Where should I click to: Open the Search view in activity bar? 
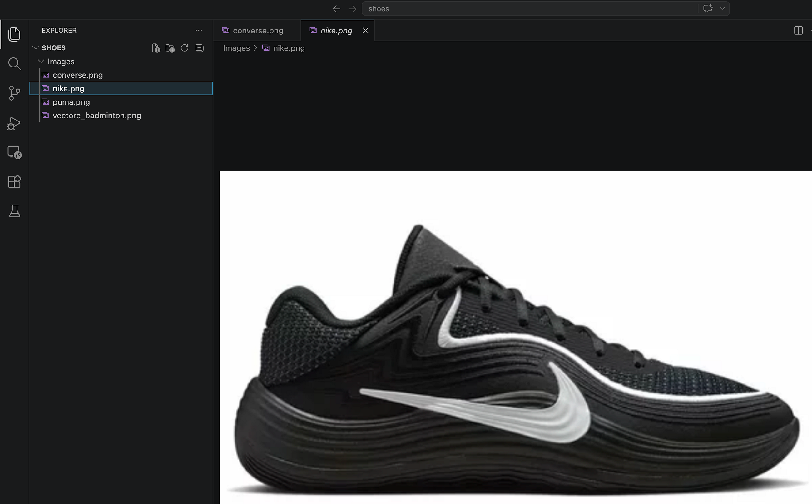click(14, 64)
